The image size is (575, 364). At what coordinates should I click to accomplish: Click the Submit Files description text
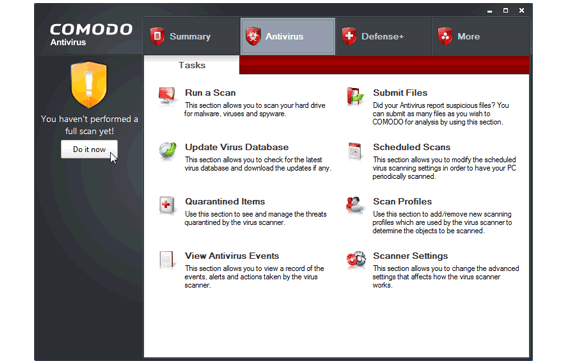coord(440,114)
